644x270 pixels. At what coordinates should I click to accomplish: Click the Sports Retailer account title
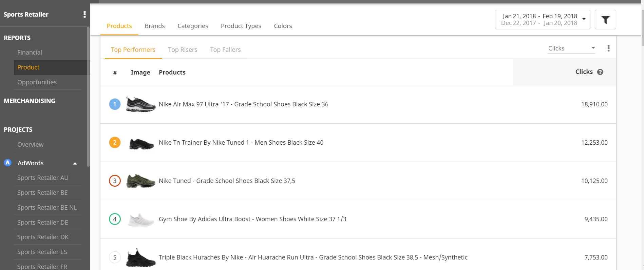click(26, 15)
